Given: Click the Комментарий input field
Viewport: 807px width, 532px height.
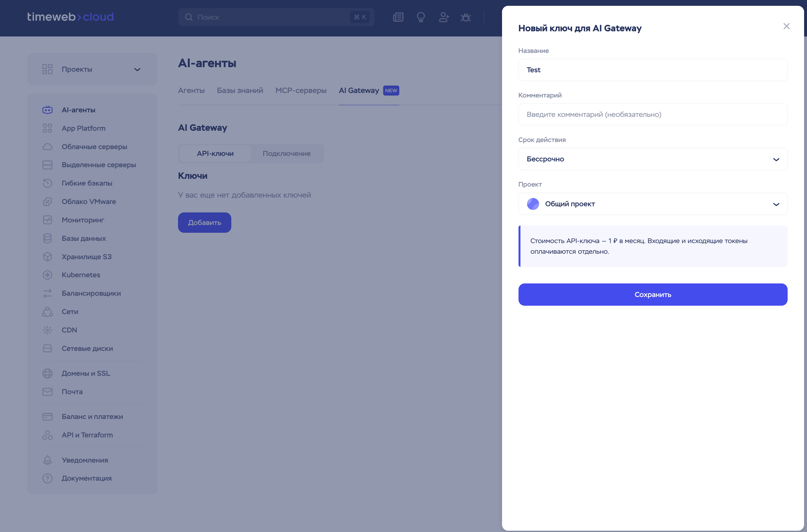Looking at the screenshot, I should [653, 114].
